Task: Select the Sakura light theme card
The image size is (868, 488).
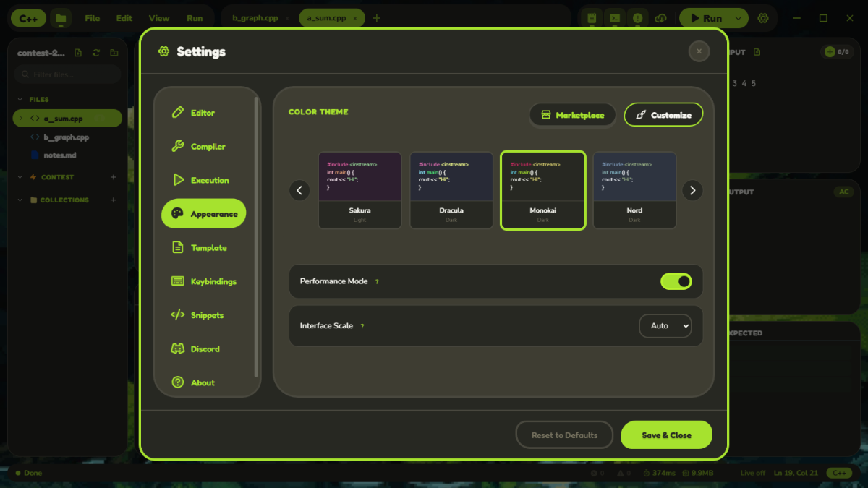Action: [359, 190]
